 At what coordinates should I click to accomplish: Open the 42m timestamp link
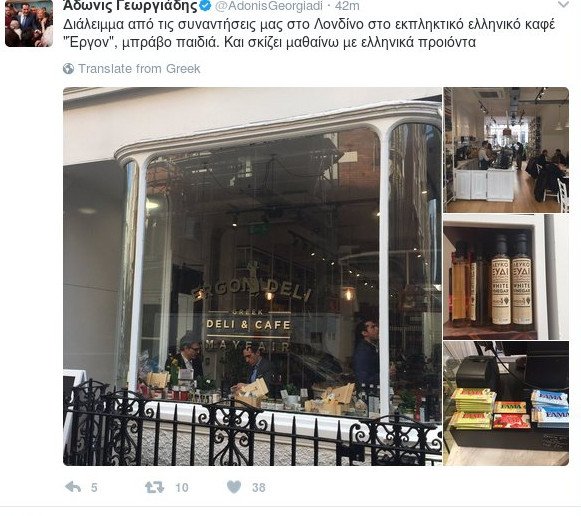347,6
